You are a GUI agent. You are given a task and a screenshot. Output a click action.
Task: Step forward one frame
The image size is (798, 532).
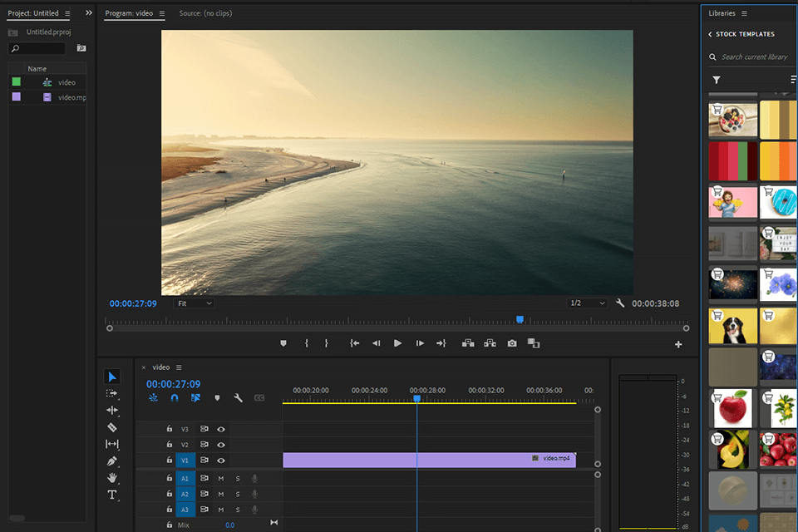(x=420, y=343)
